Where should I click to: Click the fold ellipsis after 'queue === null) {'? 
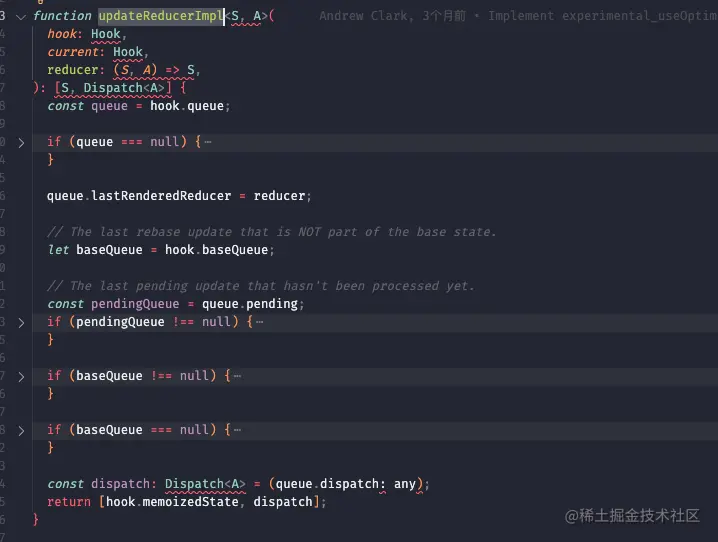(x=208, y=142)
